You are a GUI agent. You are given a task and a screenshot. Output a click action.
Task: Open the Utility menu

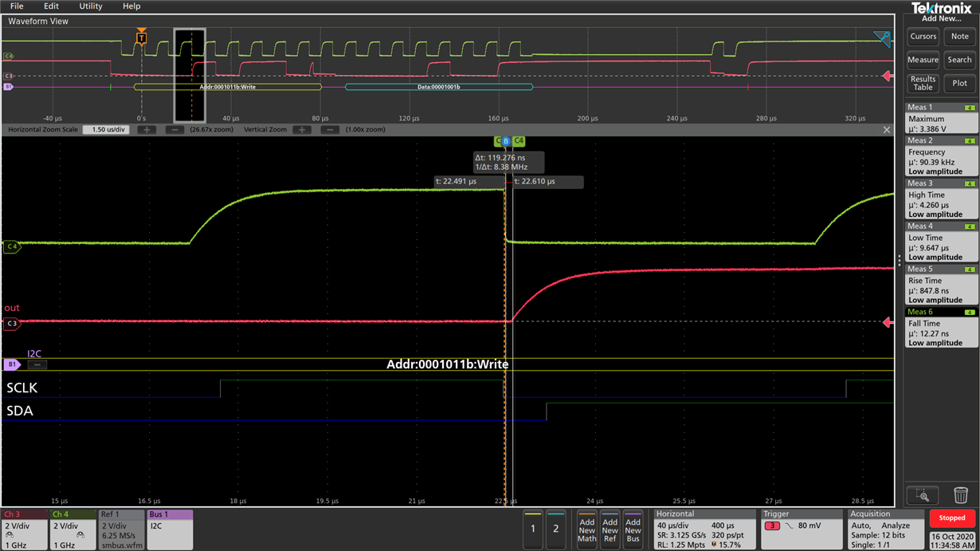91,6
